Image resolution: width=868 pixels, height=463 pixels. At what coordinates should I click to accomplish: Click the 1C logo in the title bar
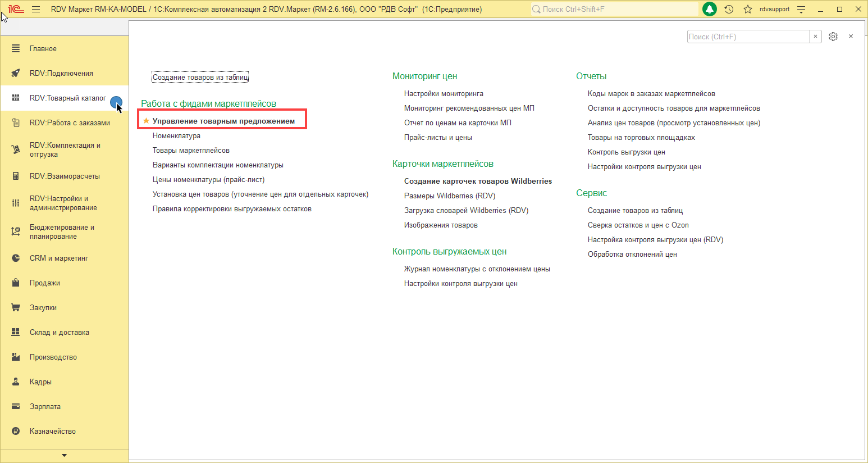[16, 9]
